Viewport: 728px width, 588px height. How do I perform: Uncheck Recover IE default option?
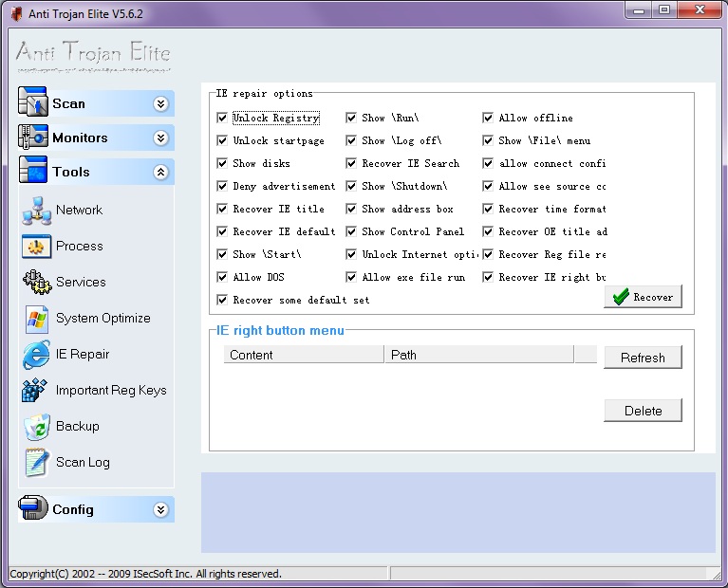222,231
